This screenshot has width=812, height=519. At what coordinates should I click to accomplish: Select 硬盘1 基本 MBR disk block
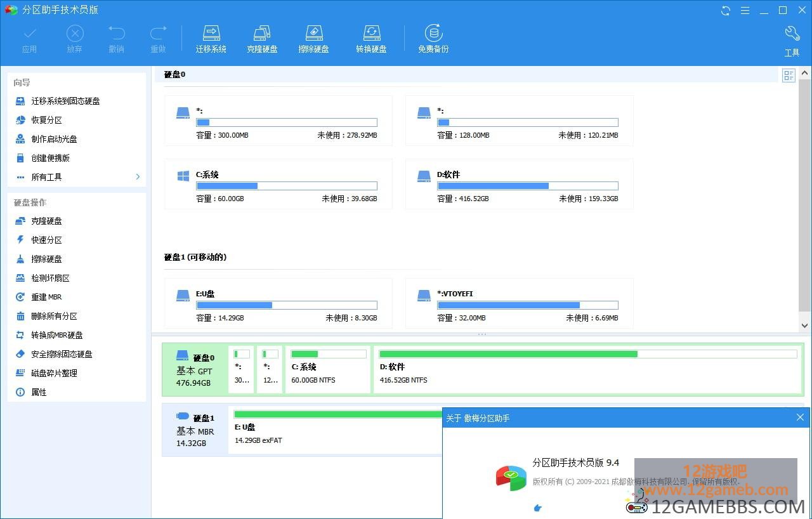point(195,430)
